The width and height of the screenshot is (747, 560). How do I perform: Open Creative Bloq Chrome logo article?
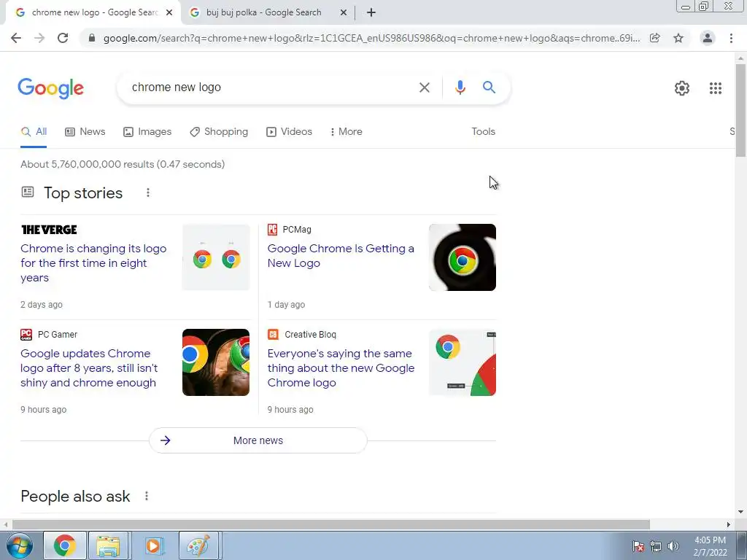[x=341, y=368]
